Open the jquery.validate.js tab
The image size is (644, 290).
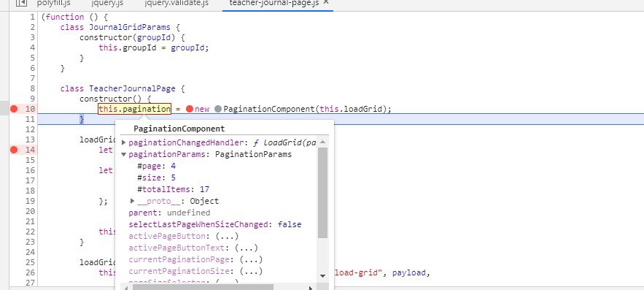pyautogui.click(x=176, y=4)
